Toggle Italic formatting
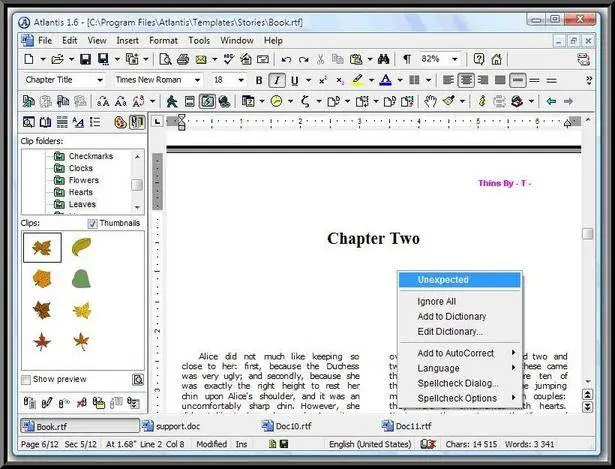Screen dimensions: 615x469 click(x=277, y=80)
